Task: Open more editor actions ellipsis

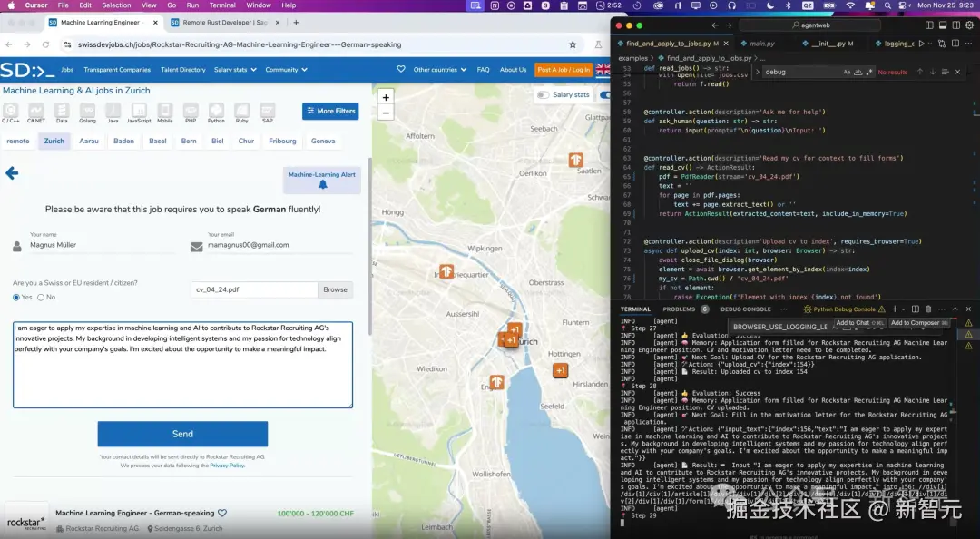Action: [969, 44]
